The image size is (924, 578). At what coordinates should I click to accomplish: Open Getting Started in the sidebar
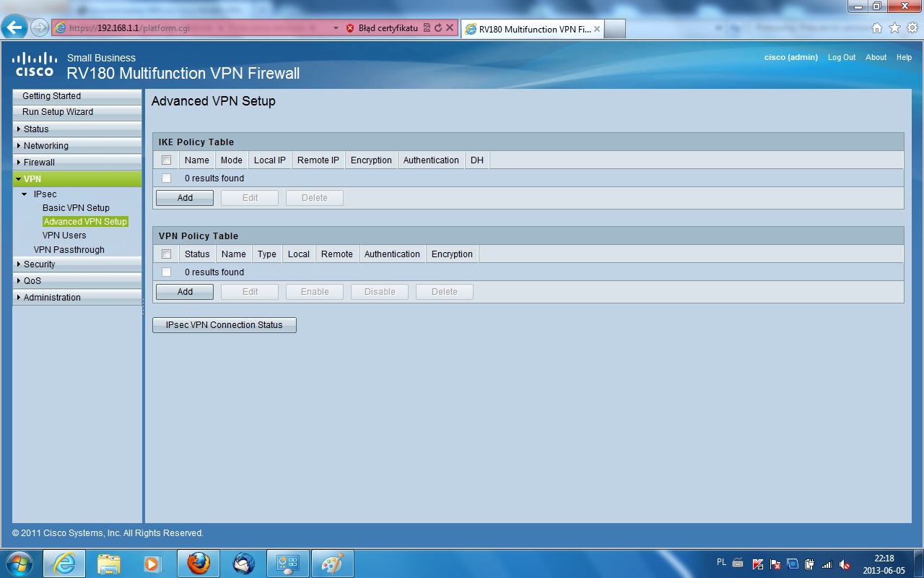click(77, 95)
